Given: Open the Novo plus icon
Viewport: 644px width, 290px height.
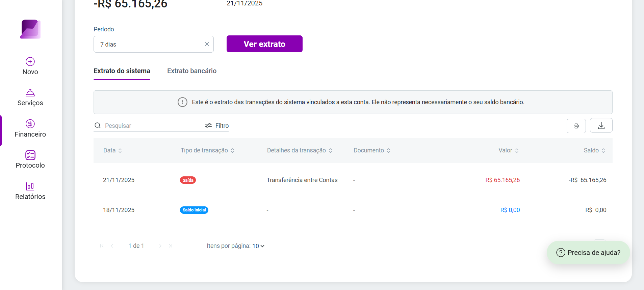Looking at the screenshot, I should coord(30,61).
